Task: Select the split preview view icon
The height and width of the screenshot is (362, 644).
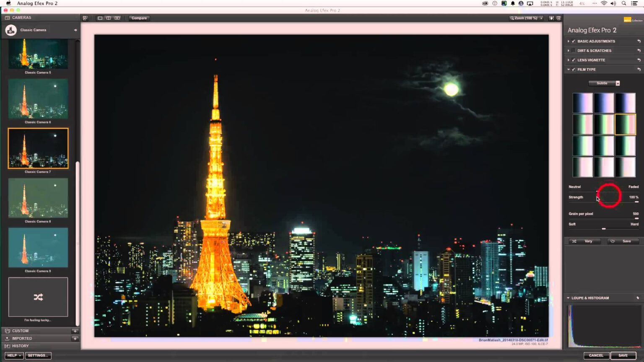Action: click(x=109, y=18)
